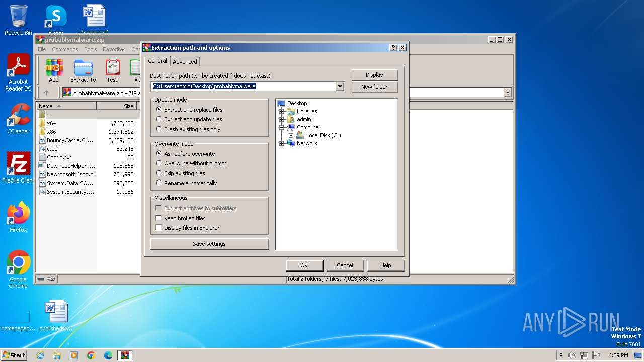Open Google Chrome desktop icon
Viewport: 644px width, 362px height.
click(18, 269)
